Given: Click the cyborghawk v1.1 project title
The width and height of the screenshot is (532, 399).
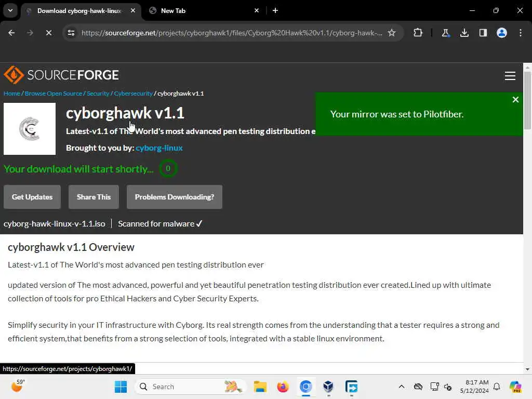Looking at the screenshot, I should 125,113.
